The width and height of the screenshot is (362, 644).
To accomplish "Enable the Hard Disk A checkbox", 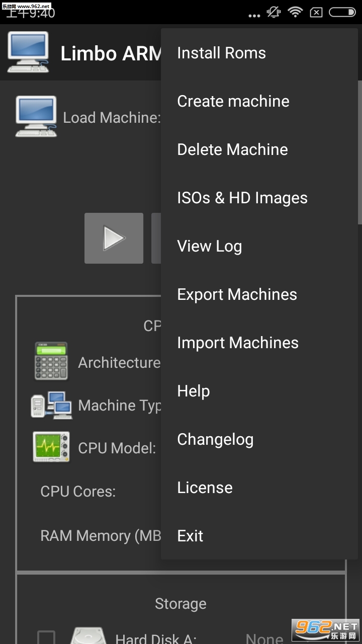I will [x=46, y=638].
